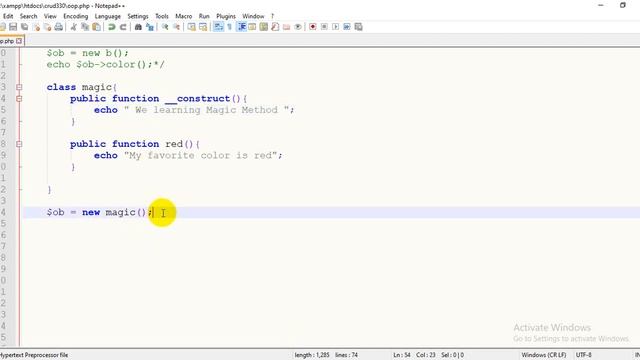Toggle synchronized vertical scrolling
Viewport: 640px width, 360px height.
(x=191, y=27)
